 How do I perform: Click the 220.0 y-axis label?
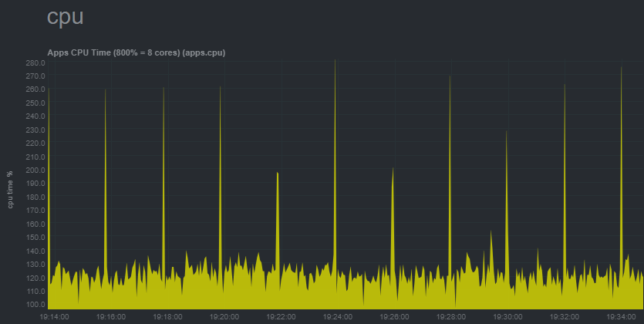click(x=35, y=143)
